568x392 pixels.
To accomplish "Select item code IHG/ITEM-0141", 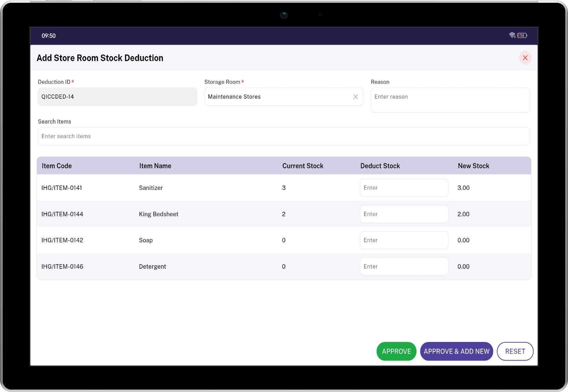I will click(62, 188).
